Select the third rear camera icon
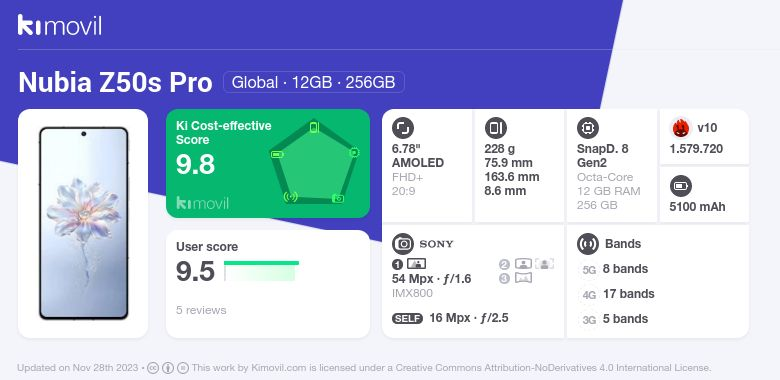This screenshot has height=380, width=780. coord(523,278)
